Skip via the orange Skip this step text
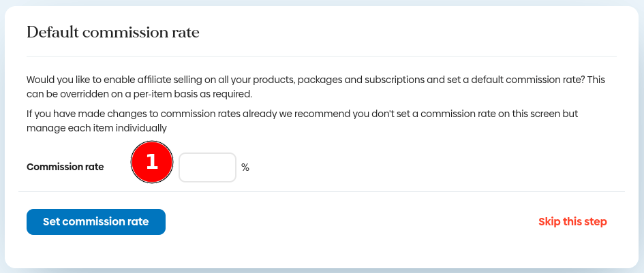This screenshot has height=273, width=644. coord(572,222)
